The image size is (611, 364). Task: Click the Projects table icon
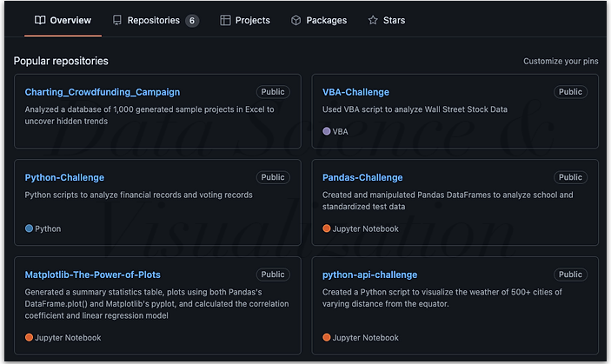225,20
